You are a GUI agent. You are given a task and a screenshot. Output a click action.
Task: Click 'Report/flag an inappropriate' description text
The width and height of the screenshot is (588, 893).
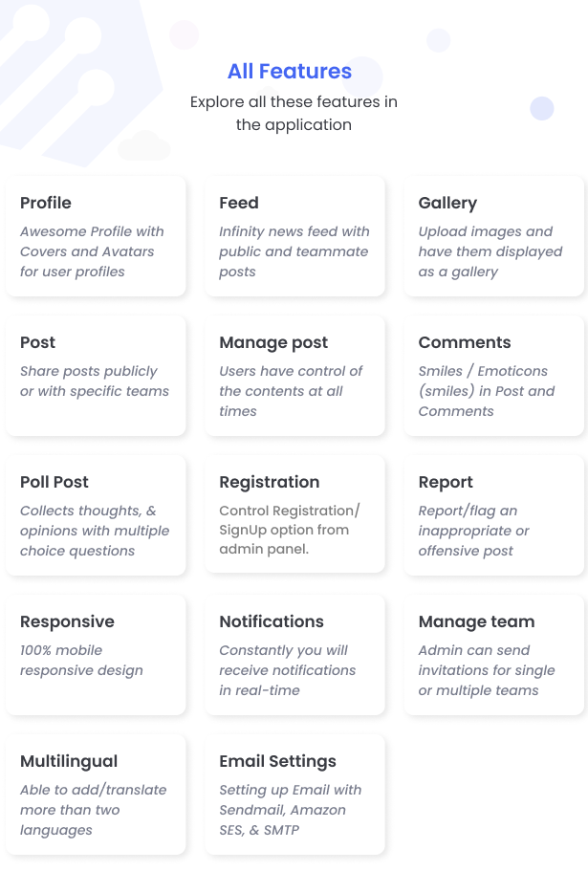point(474,531)
